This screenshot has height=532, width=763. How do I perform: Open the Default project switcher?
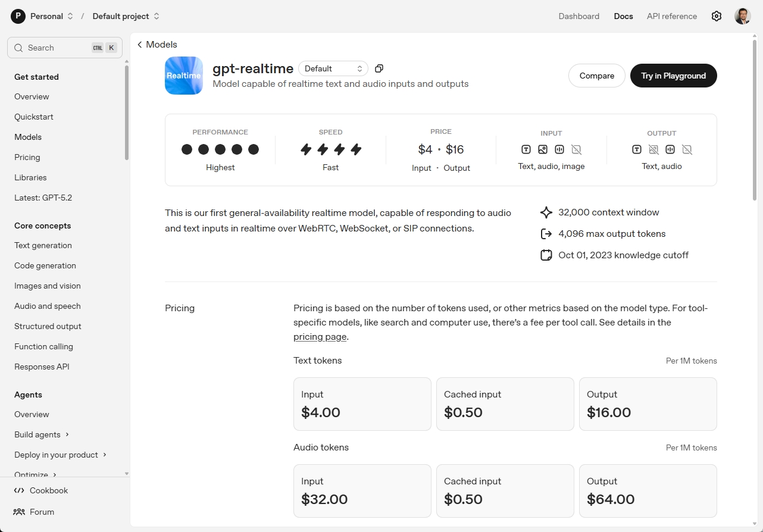[126, 16]
